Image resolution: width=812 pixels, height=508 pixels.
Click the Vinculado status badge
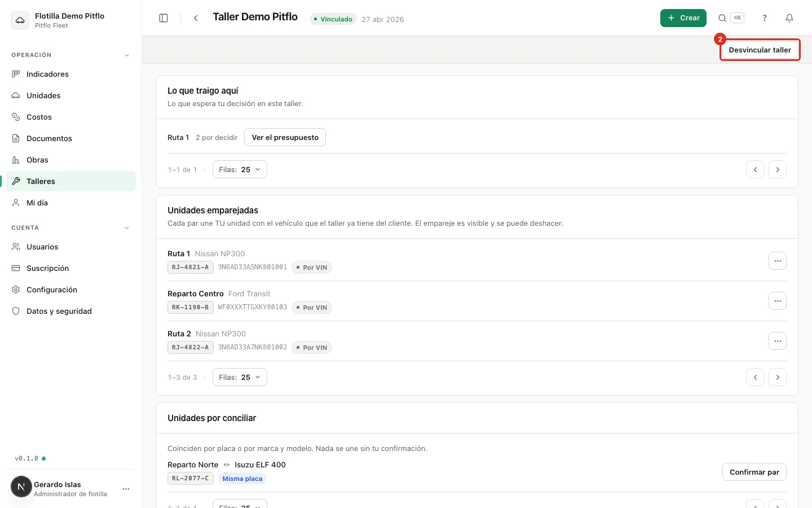(333, 19)
